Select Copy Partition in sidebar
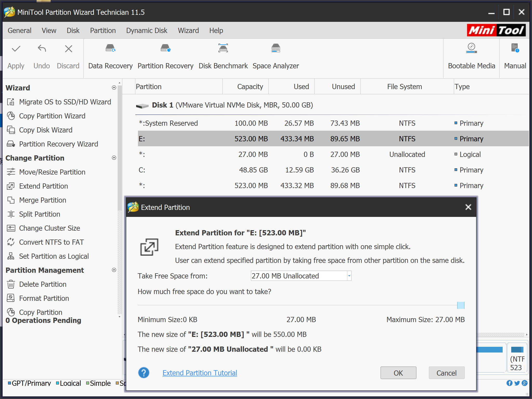The height and width of the screenshot is (399, 532). click(35, 312)
